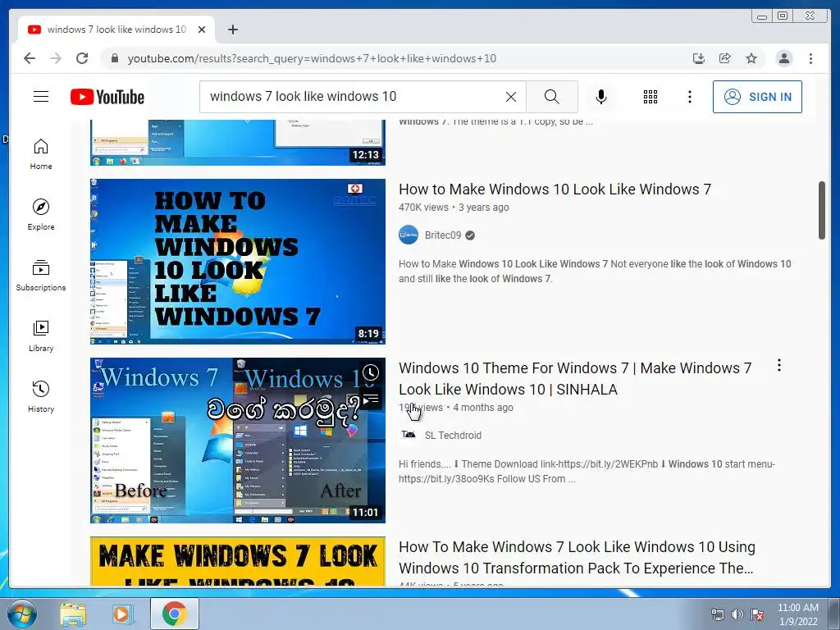Image resolution: width=840 pixels, height=630 pixels.
Task: Open Library in the sidebar
Action: pos(41,336)
